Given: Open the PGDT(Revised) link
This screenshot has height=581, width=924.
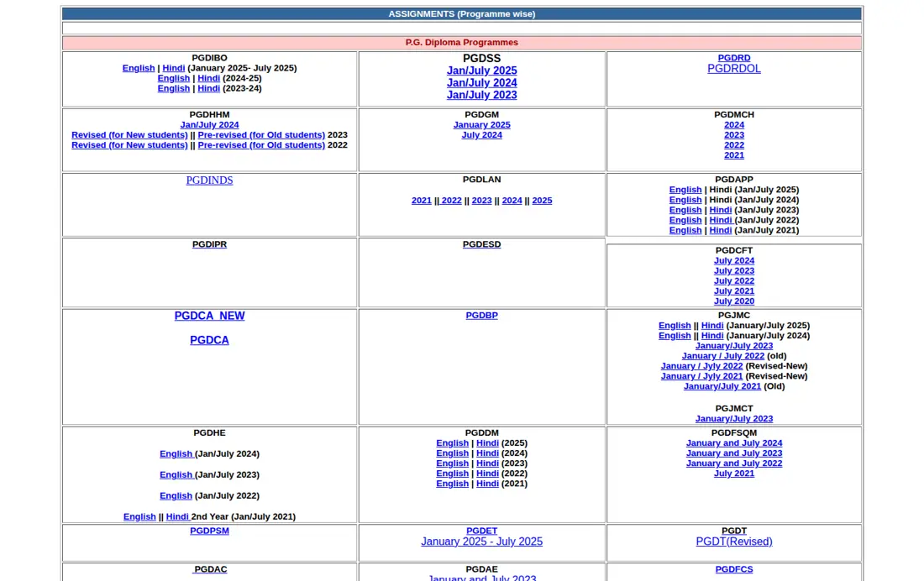Looking at the screenshot, I should [733, 542].
